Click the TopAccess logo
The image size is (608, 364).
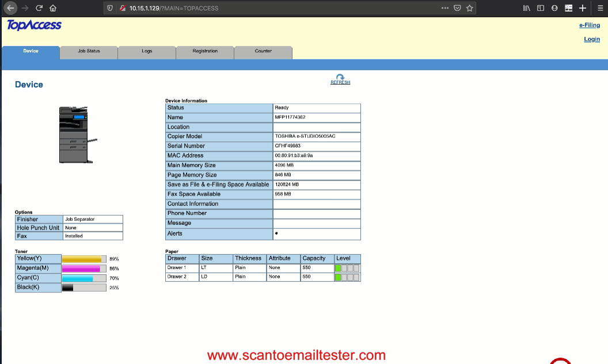34,25
